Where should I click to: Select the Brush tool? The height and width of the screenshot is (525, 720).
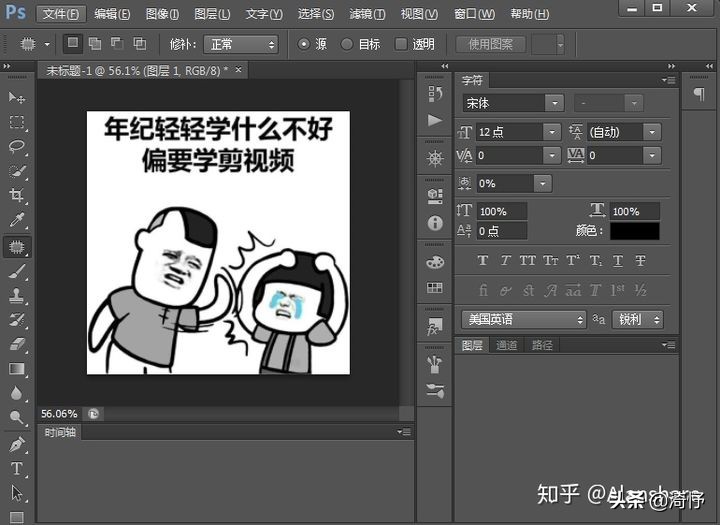pos(17,271)
